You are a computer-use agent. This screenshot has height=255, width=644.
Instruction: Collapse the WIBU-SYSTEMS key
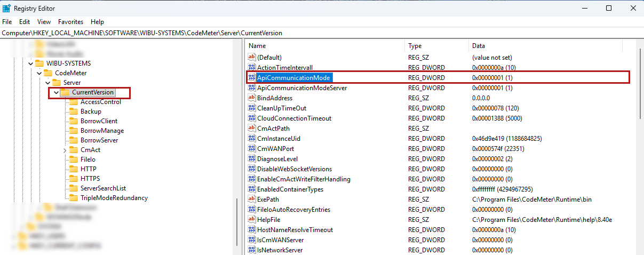pyautogui.click(x=30, y=63)
